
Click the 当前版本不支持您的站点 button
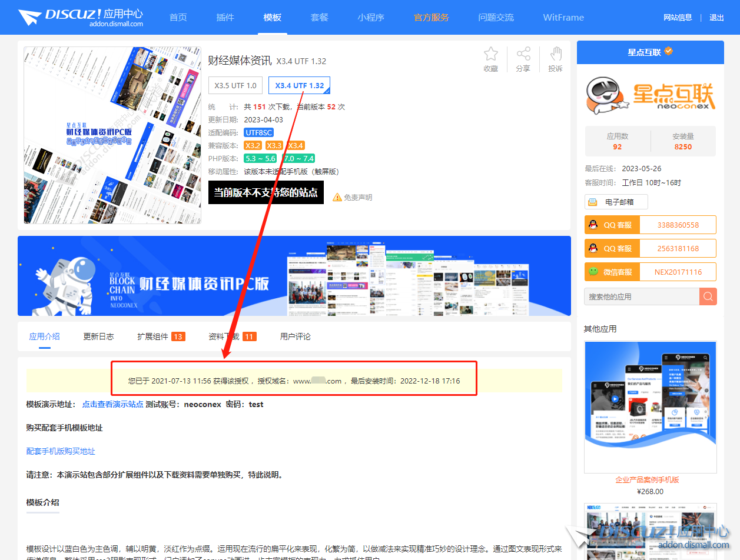pos(266,192)
